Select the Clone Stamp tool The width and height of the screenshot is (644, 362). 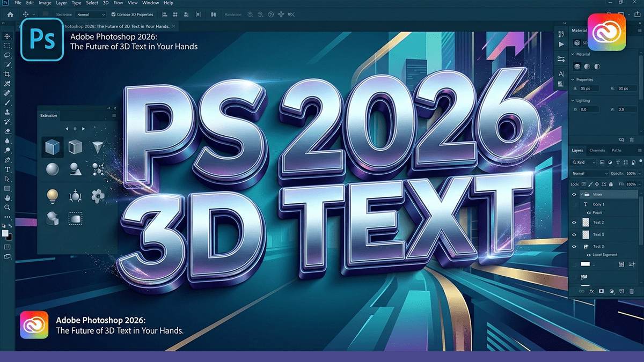[8, 112]
